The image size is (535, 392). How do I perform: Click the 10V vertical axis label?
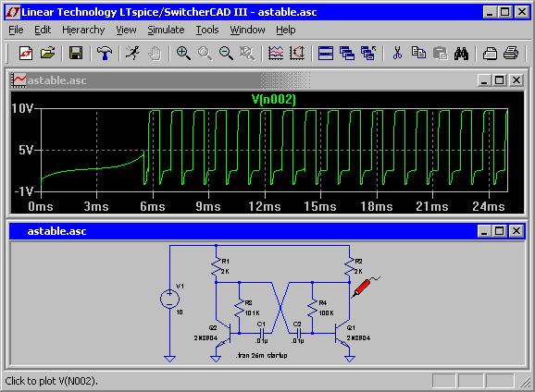pyautogui.click(x=22, y=108)
